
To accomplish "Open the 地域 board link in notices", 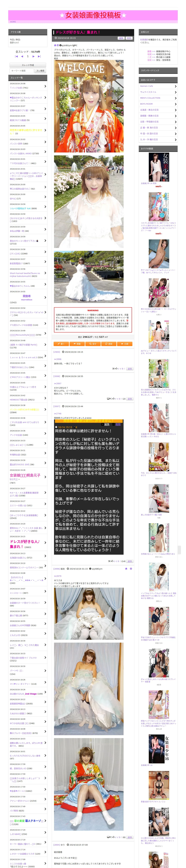I will tap(149, 54).
